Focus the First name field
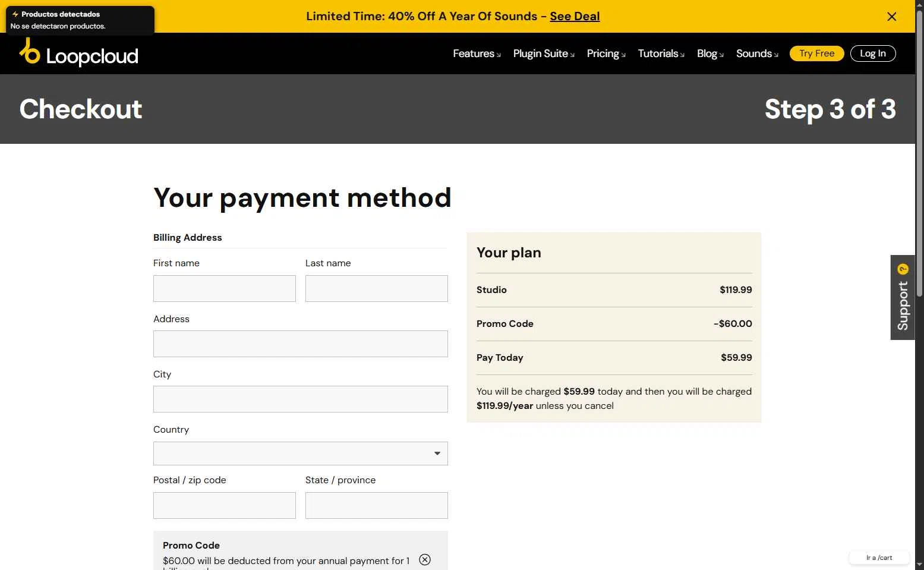The width and height of the screenshot is (924, 570). (225, 288)
